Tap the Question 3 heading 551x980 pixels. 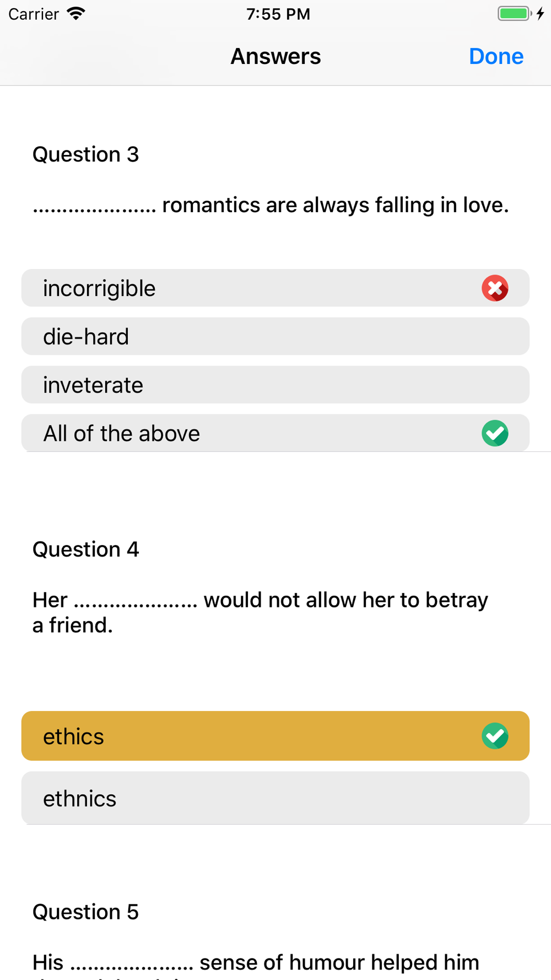click(x=86, y=154)
